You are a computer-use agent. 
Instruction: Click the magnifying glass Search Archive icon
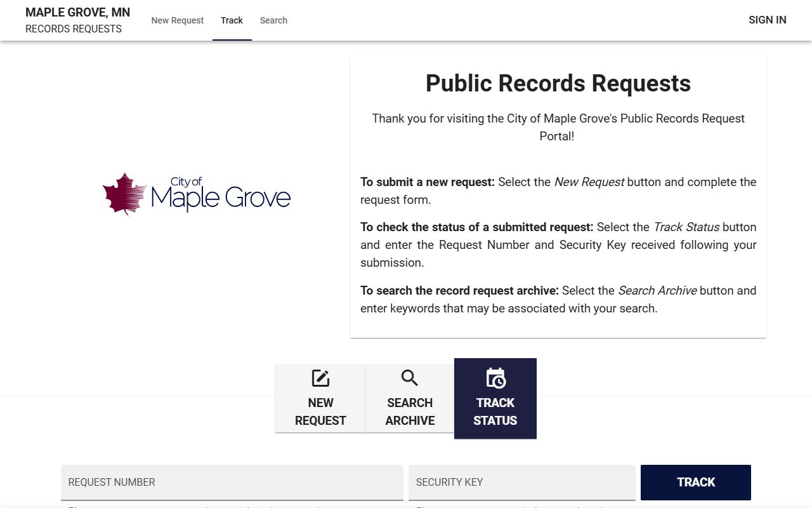tap(410, 378)
